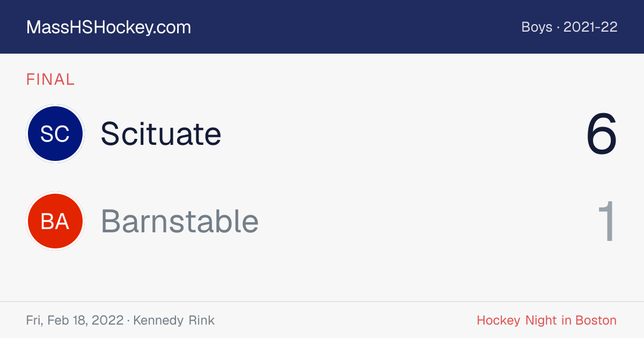Click the blue circle behind SC

point(55,134)
